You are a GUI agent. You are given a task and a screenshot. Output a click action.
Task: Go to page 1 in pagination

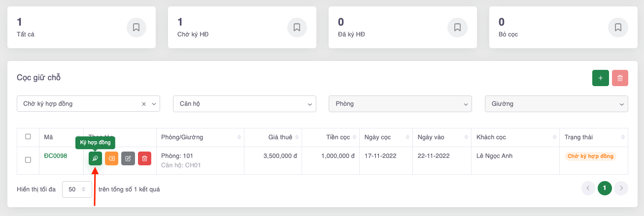coord(605,188)
